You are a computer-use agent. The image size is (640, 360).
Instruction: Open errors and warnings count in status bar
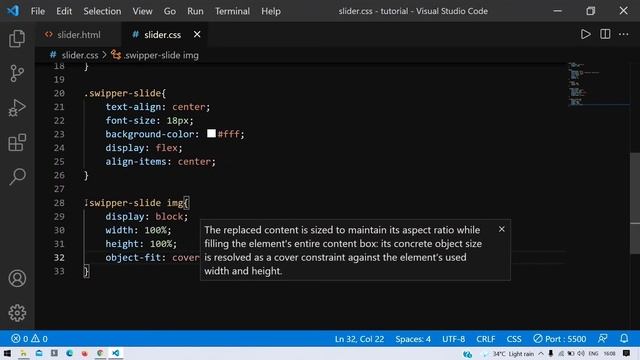(29, 339)
